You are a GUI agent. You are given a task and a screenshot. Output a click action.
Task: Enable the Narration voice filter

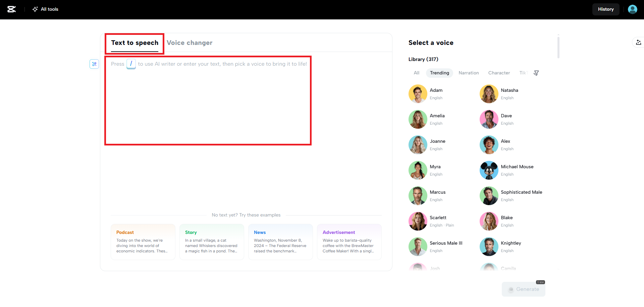[469, 73]
